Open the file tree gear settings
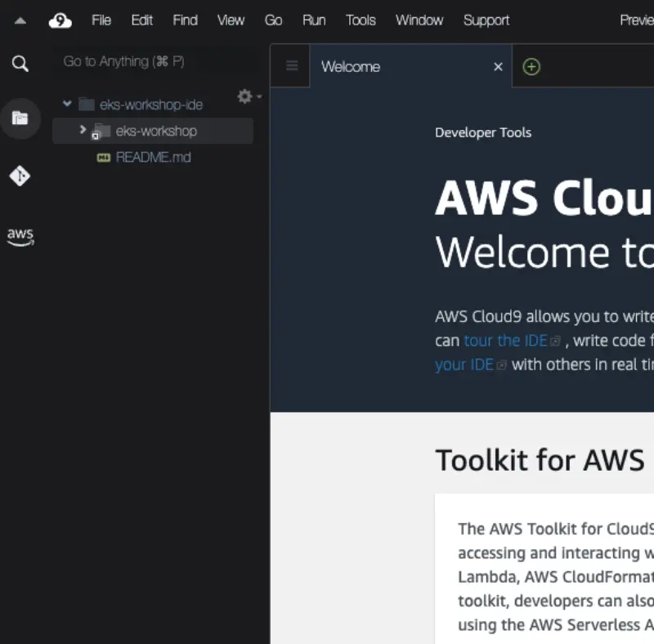The image size is (654, 644). [245, 96]
